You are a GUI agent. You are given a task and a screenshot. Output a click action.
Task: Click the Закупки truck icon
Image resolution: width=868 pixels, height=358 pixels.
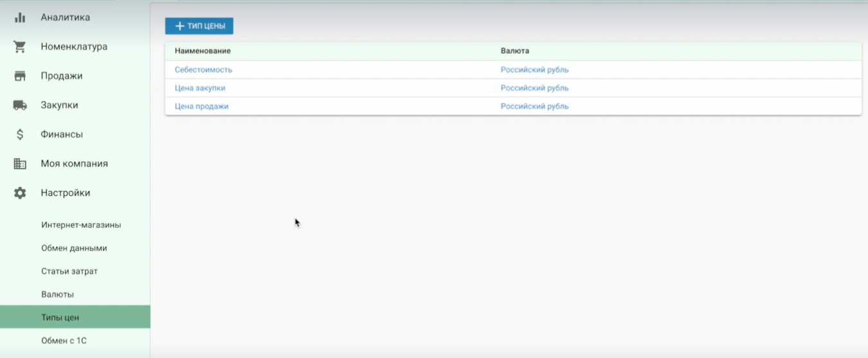pos(20,105)
